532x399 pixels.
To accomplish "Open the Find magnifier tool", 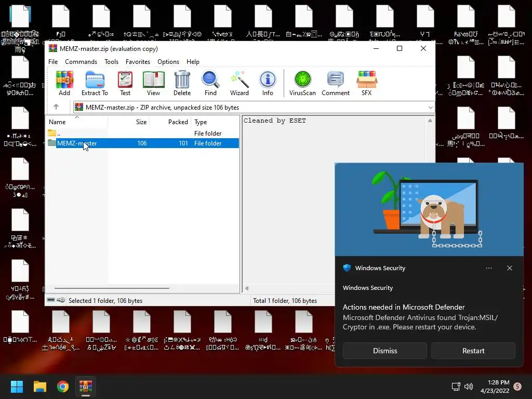I will point(210,83).
